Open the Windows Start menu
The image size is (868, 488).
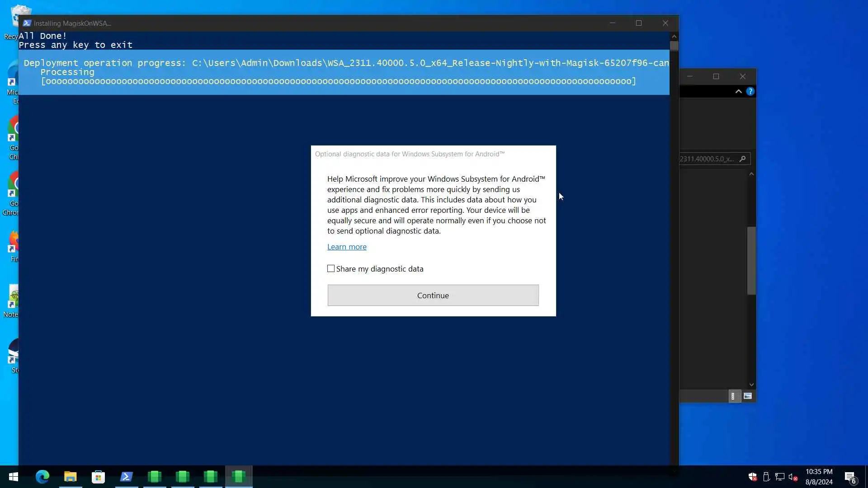click(x=14, y=477)
